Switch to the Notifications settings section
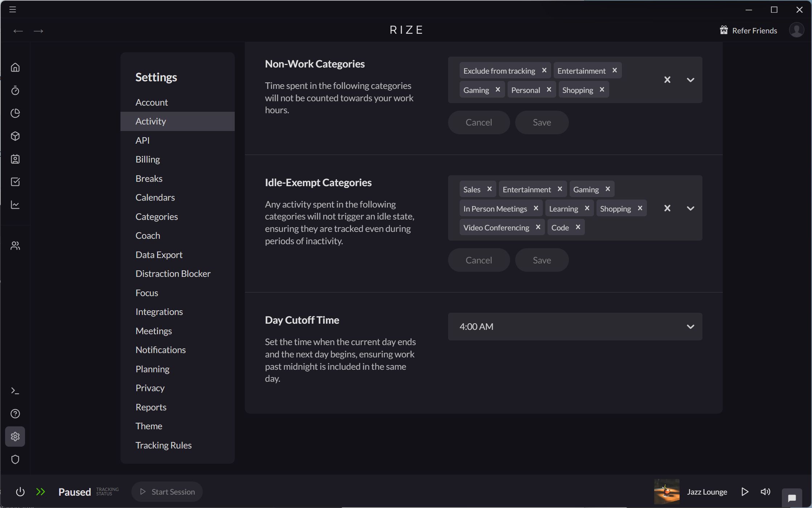 coord(160,349)
